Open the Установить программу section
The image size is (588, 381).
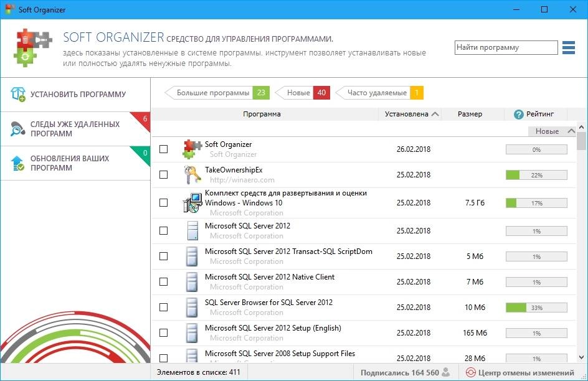pyautogui.click(x=75, y=95)
